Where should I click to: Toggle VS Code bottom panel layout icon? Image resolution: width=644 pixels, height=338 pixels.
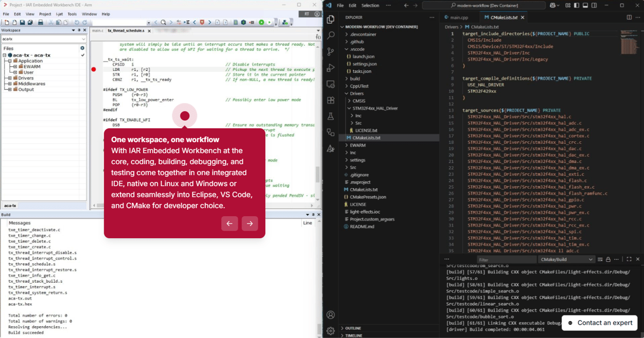pyautogui.click(x=585, y=5)
